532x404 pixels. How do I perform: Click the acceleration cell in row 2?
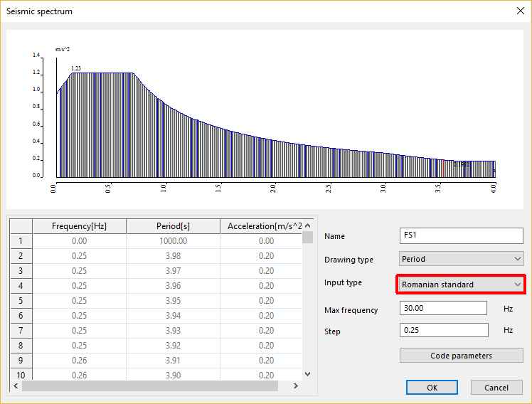261,256
